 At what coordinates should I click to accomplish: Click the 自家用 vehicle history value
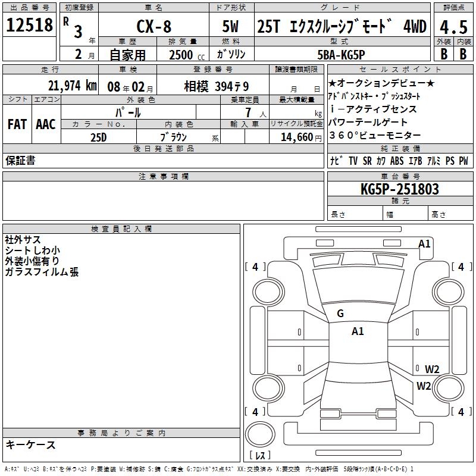coord(127,55)
